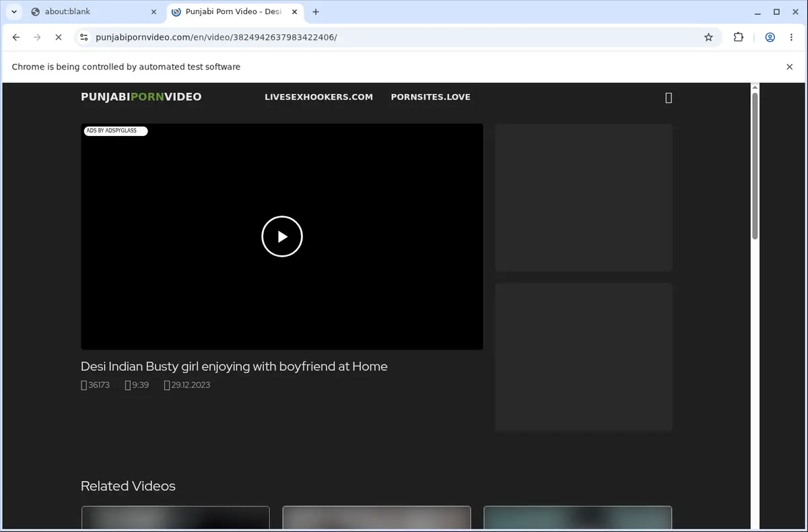This screenshot has width=808, height=532.
Task: Click the browser forward arrow
Action: [37, 38]
